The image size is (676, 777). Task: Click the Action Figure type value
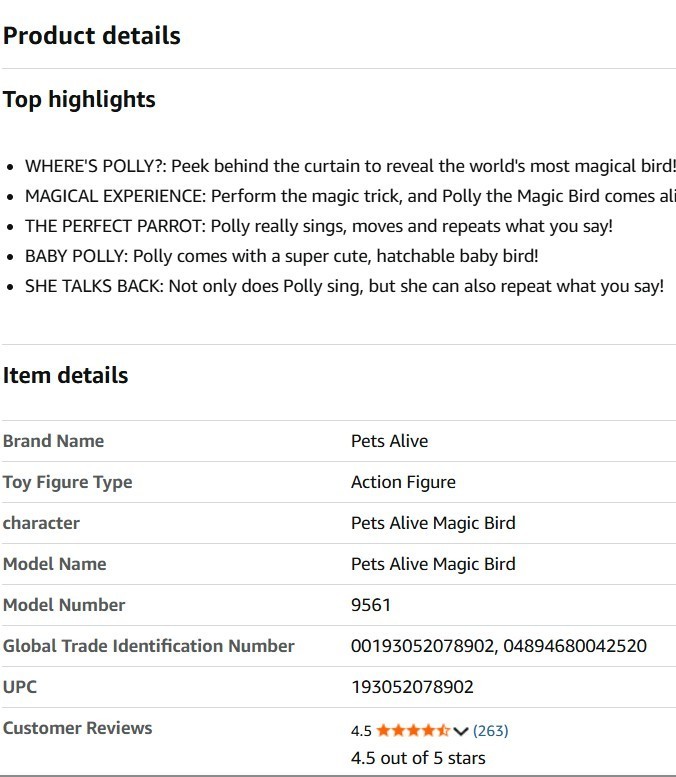click(403, 482)
